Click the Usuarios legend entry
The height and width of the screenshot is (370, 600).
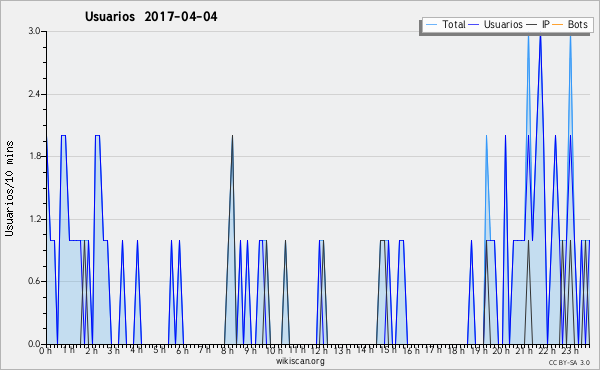496,24
